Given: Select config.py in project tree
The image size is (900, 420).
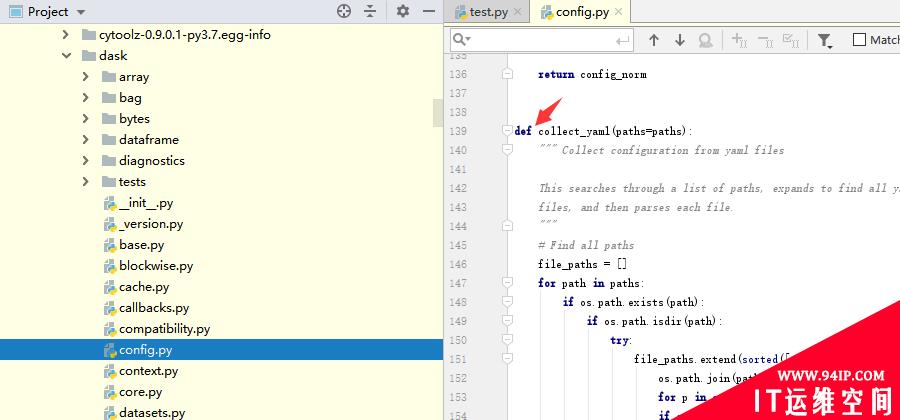Looking at the screenshot, I should pos(222,350).
